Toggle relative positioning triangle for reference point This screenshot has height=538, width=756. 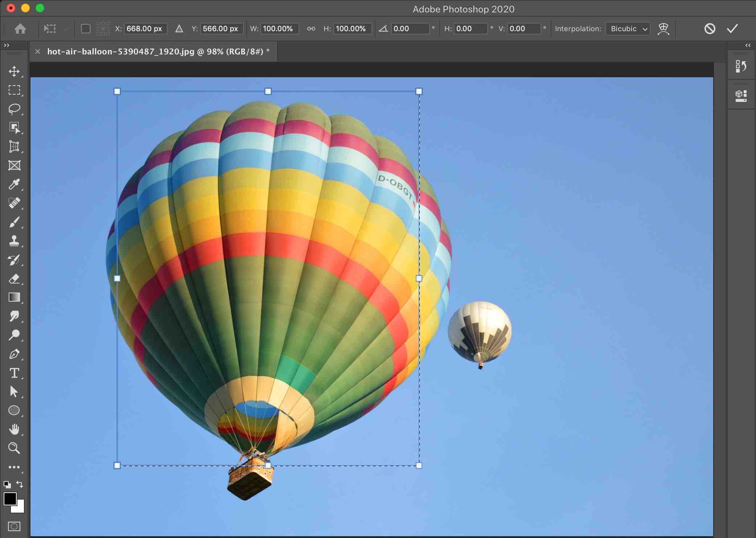[179, 29]
